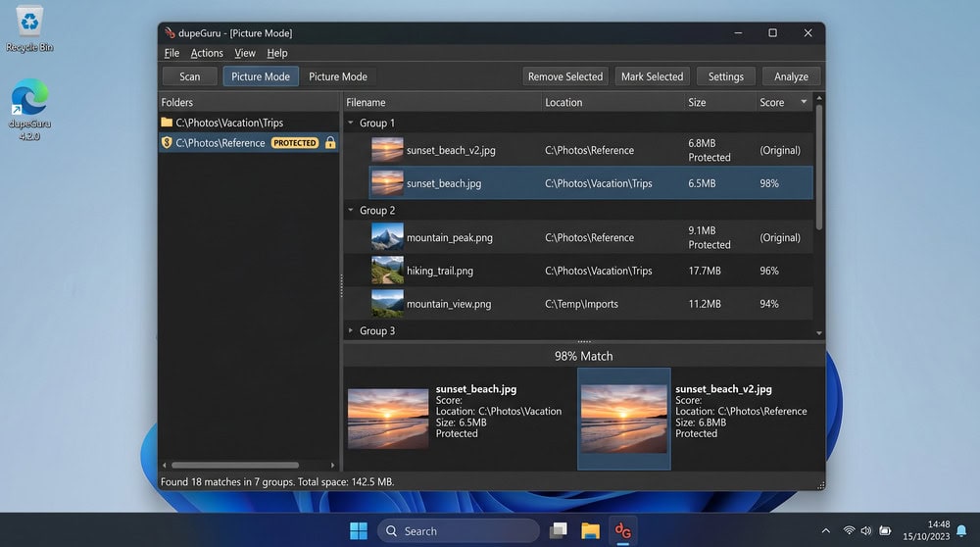
Task: Expand Group 3 in results
Action: click(351, 330)
